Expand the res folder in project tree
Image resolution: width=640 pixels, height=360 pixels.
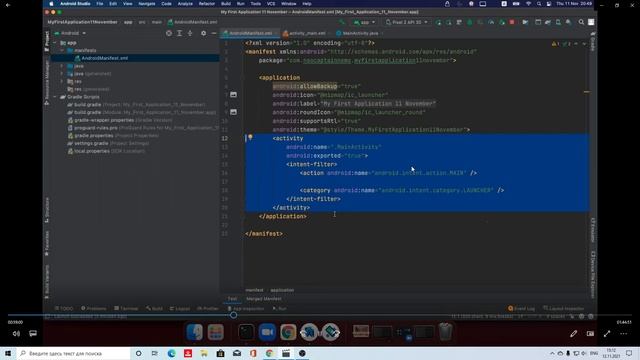[62, 81]
